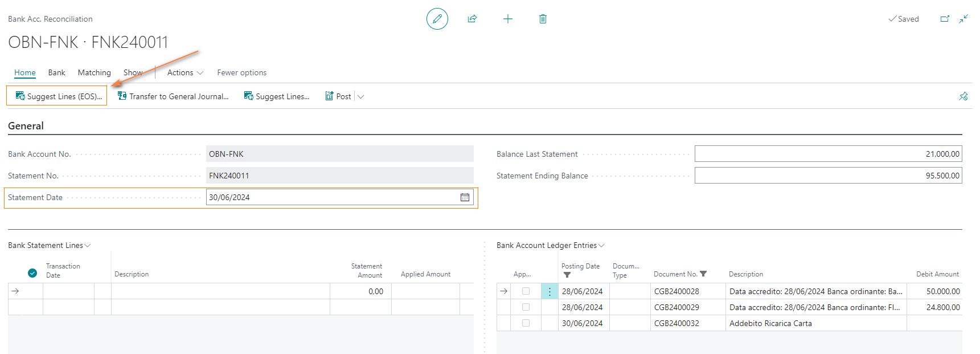Click the first statement line row arrow

[x=15, y=291]
